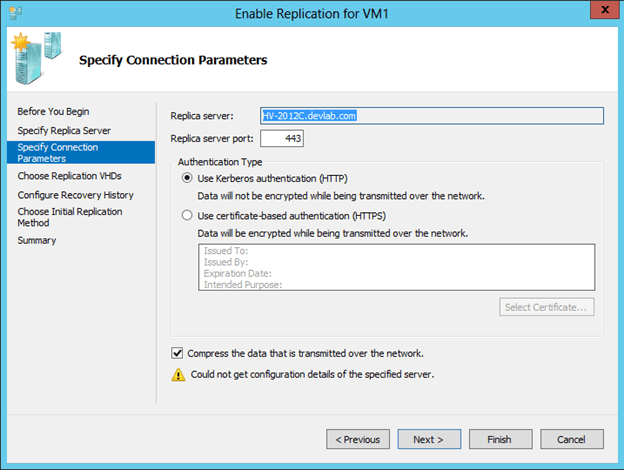Click the Next button
This screenshot has width=624, height=470.
click(429, 439)
